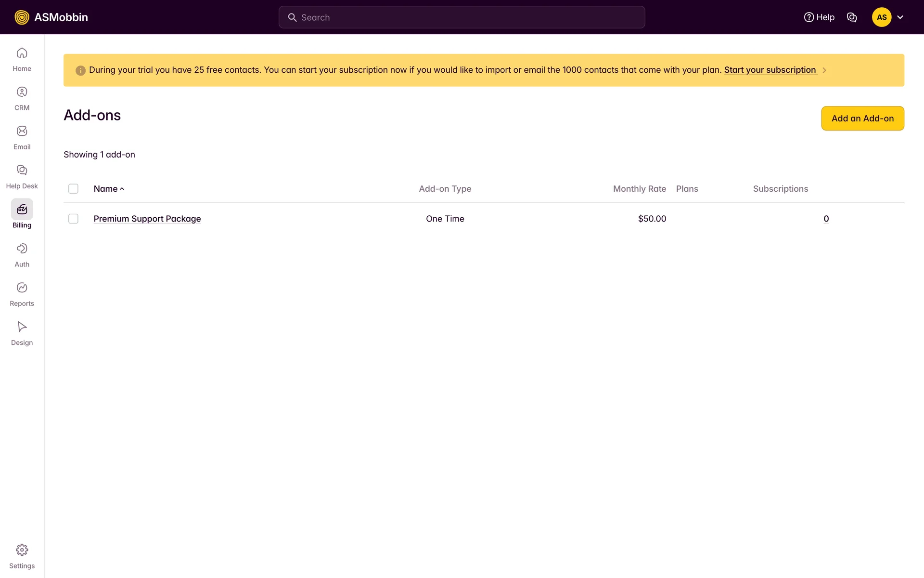Image resolution: width=924 pixels, height=578 pixels.
Task: Tick the Premium Support Package checkbox
Action: point(73,219)
